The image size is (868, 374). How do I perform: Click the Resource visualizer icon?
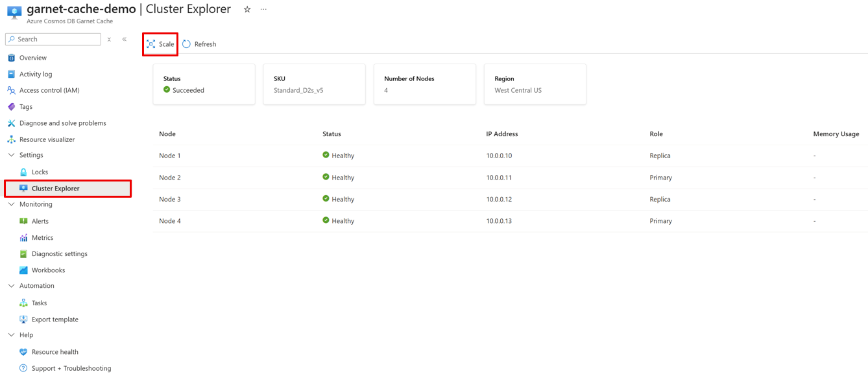coord(11,139)
